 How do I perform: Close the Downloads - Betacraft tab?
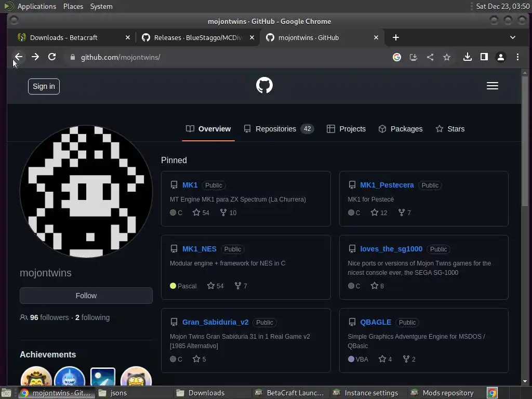point(128,37)
